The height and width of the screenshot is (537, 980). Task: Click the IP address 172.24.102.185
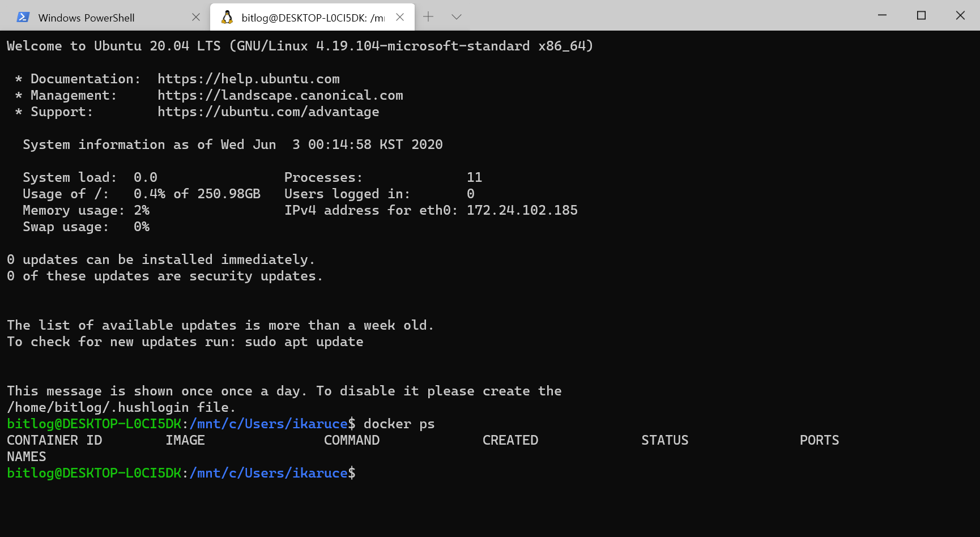[522, 210]
